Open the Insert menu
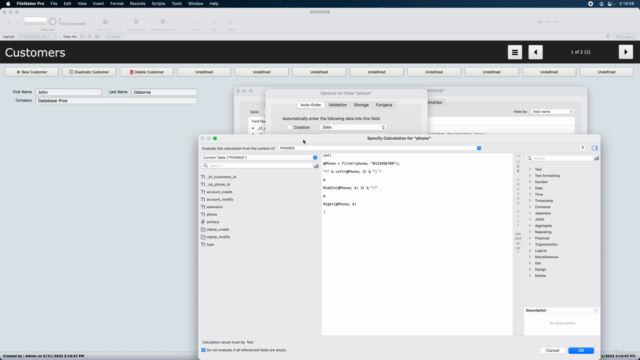This screenshot has height=360, width=640. pyautogui.click(x=98, y=4)
